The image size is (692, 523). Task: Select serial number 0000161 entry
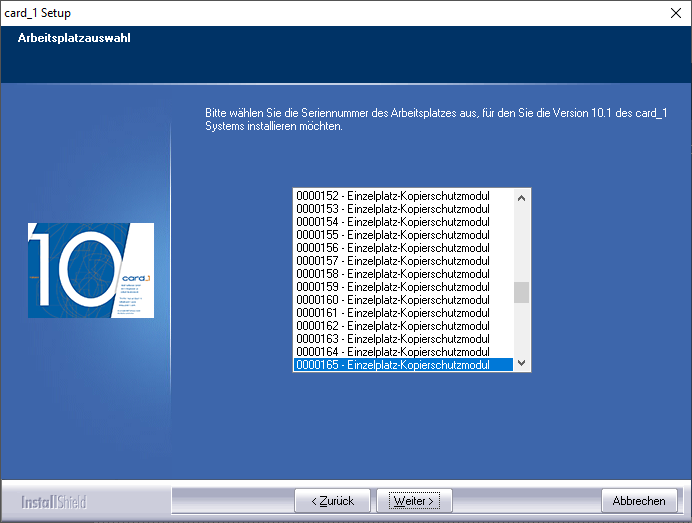[392, 313]
